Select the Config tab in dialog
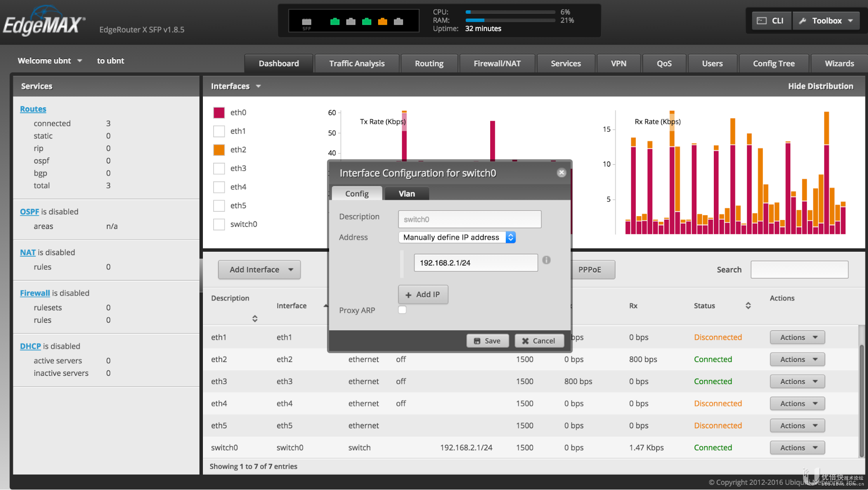The height and width of the screenshot is (490, 868). click(x=357, y=194)
